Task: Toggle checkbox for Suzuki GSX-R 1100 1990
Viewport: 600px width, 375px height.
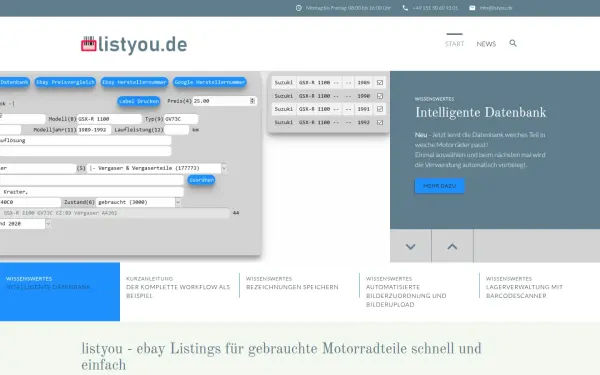Action: pyautogui.click(x=380, y=96)
